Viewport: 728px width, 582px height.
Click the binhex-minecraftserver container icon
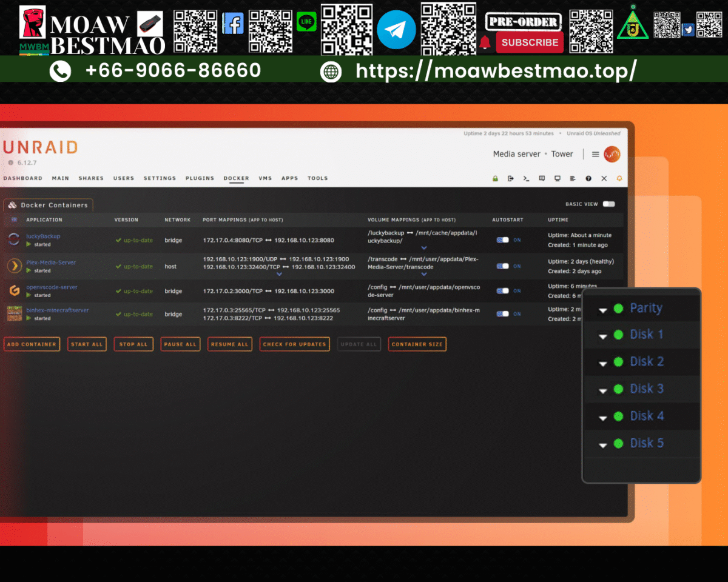(x=13, y=314)
